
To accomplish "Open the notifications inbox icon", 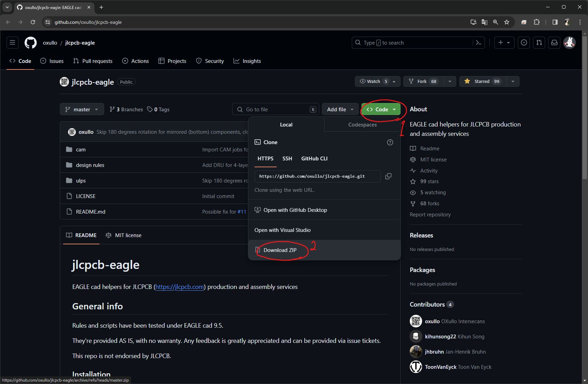I will [554, 43].
